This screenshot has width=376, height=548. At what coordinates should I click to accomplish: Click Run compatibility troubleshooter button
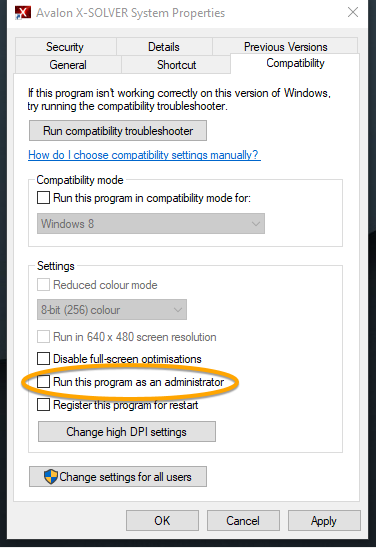pyautogui.click(x=118, y=131)
